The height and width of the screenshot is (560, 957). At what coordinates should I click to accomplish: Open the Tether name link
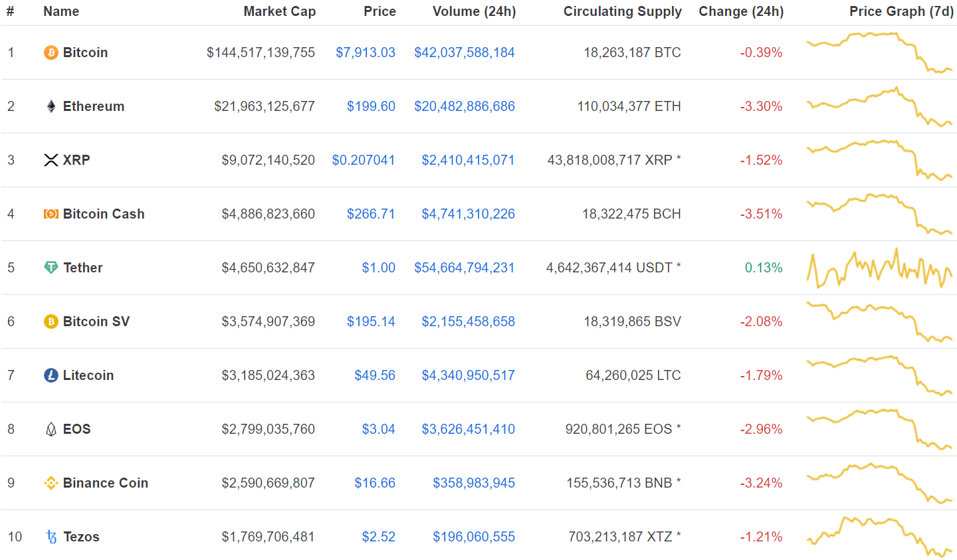tap(83, 268)
